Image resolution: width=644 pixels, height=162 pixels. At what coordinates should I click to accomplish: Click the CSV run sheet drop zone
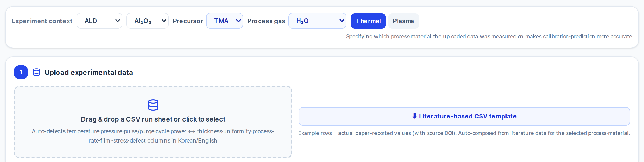tap(153, 122)
